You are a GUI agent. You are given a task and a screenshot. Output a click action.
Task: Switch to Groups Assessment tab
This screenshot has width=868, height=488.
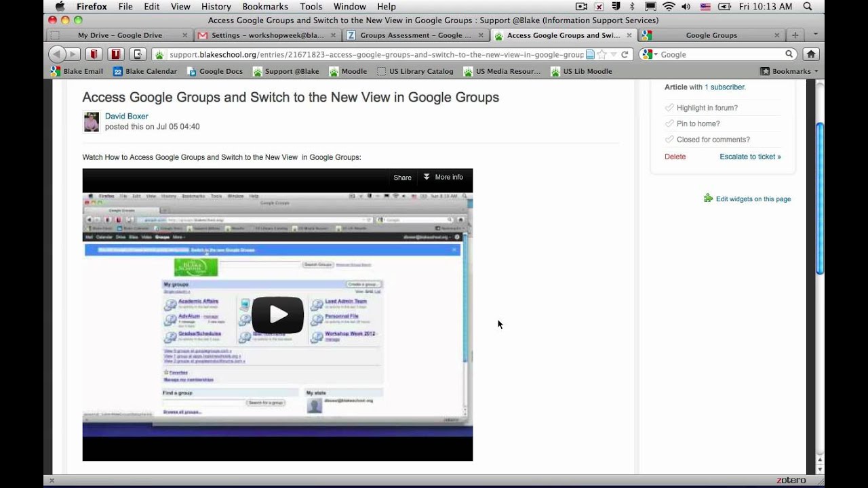click(x=416, y=35)
